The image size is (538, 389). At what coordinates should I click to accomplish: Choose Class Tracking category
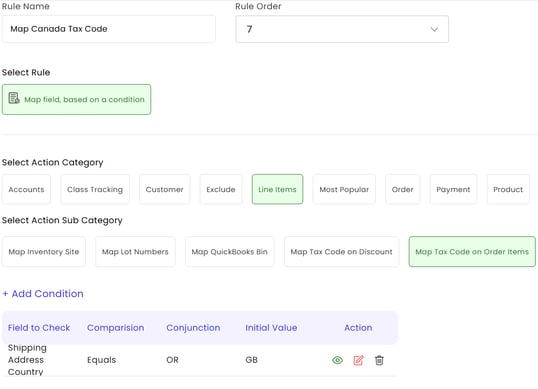pyautogui.click(x=95, y=189)
